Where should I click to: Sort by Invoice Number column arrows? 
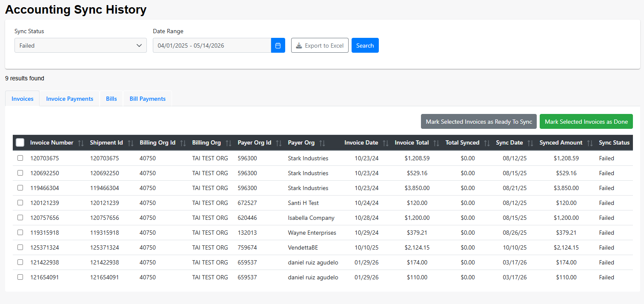[x=81, y=143]
